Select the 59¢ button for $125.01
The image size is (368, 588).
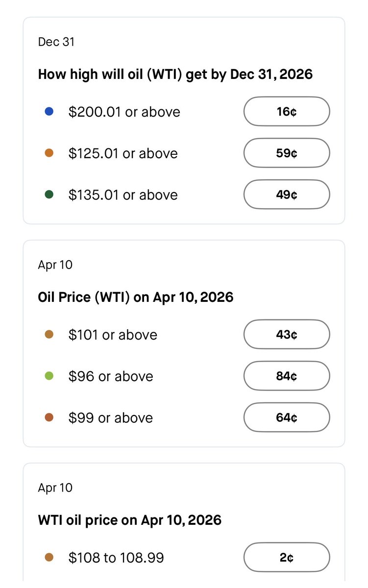[x=287, y=153]
